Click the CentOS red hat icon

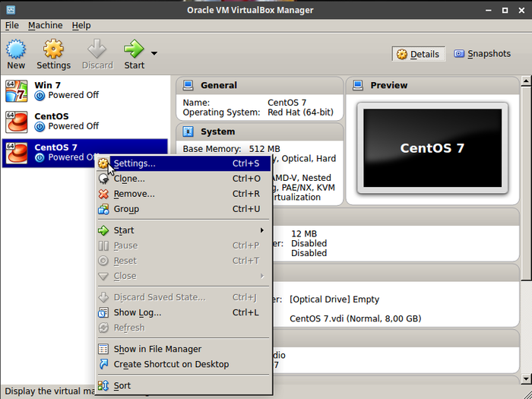click(16, 122)
